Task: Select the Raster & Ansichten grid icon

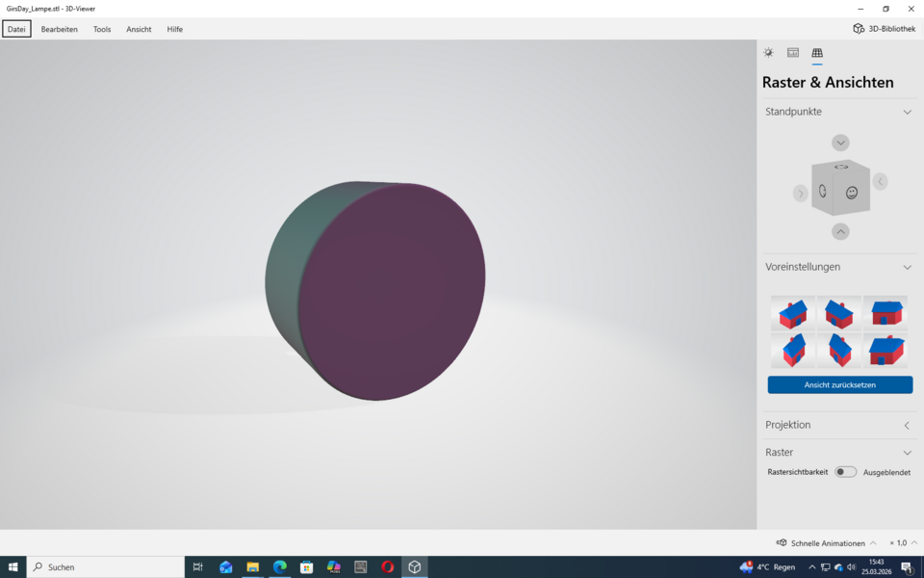Action: (816, 53)
